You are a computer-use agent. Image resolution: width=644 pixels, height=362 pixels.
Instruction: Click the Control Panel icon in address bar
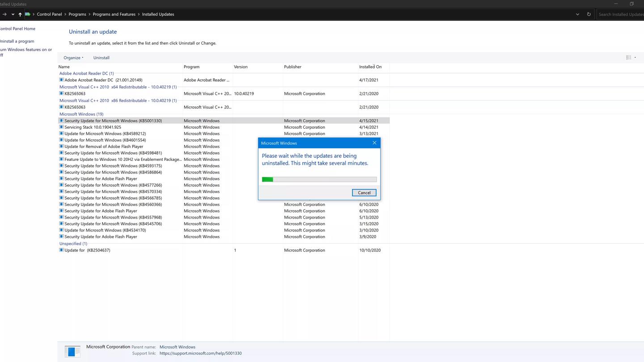coord(28,14)
